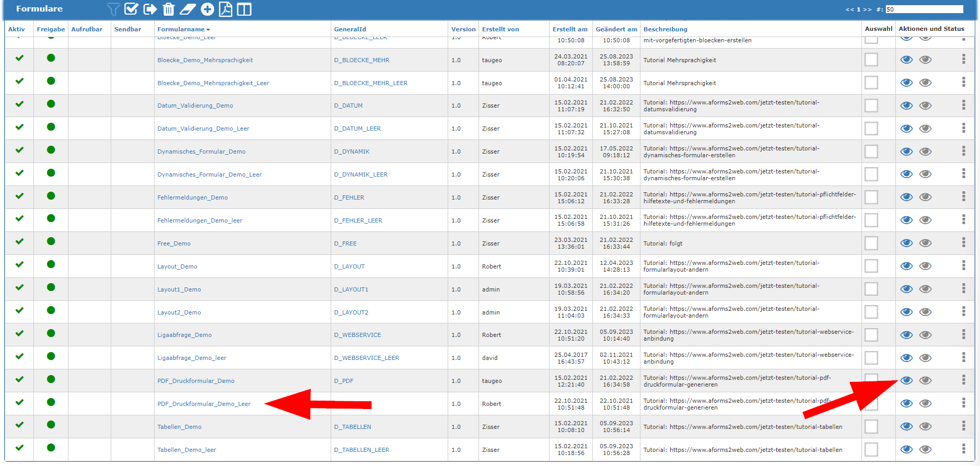The image size is (980, 466).
Task: Select the checkbox in Free_Demo row
Action: coord(871,243)
